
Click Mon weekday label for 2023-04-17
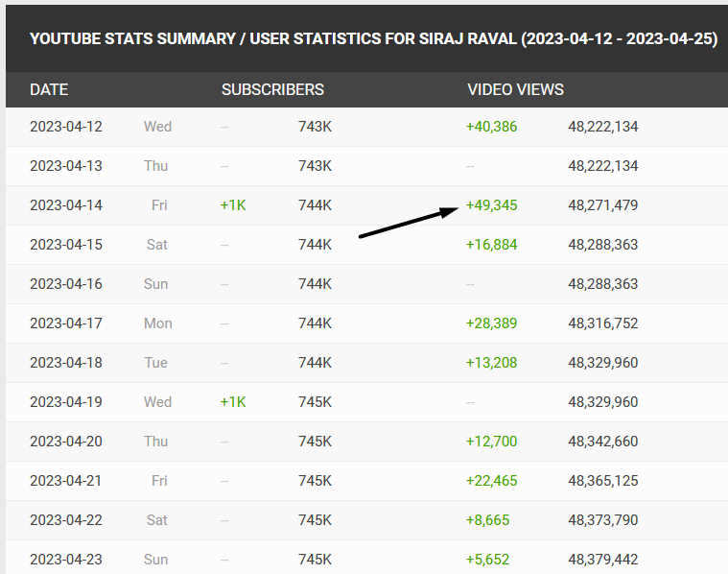[158, 323]
